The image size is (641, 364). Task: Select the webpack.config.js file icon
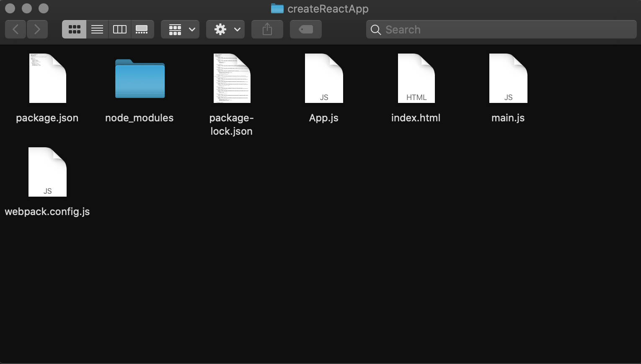pos(47,172)
